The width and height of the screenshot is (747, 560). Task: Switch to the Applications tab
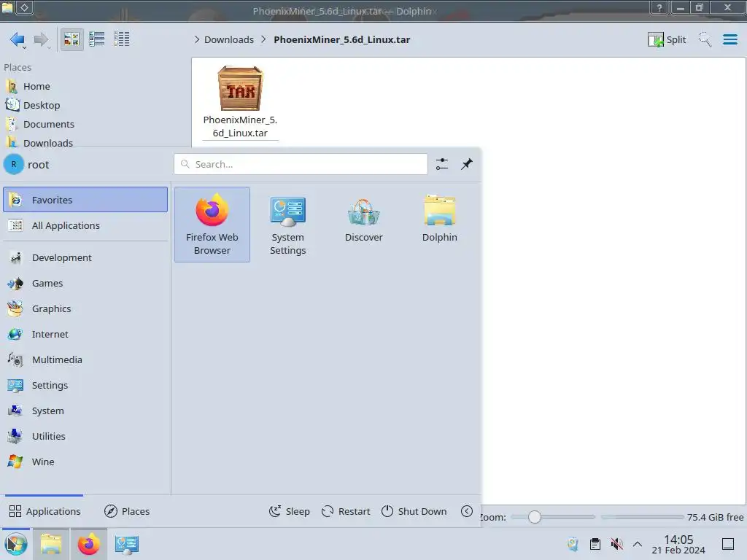click(x=44, y=511)
